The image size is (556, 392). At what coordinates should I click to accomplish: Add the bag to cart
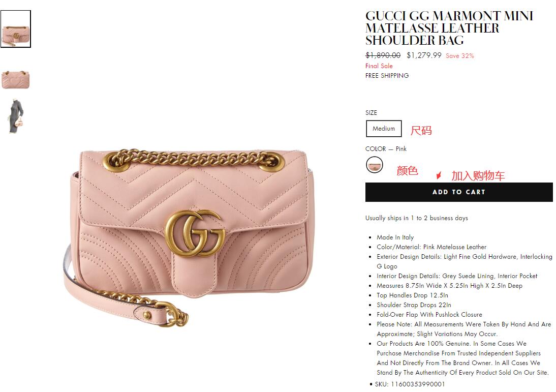459,192
